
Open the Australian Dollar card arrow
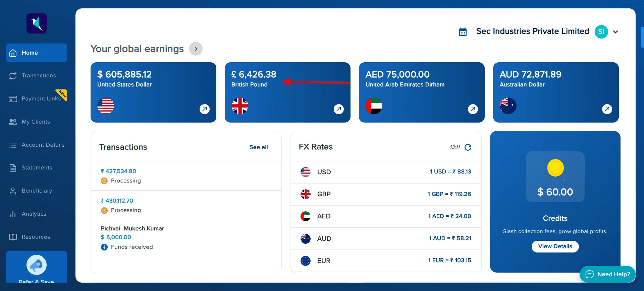tap(607, 109)
